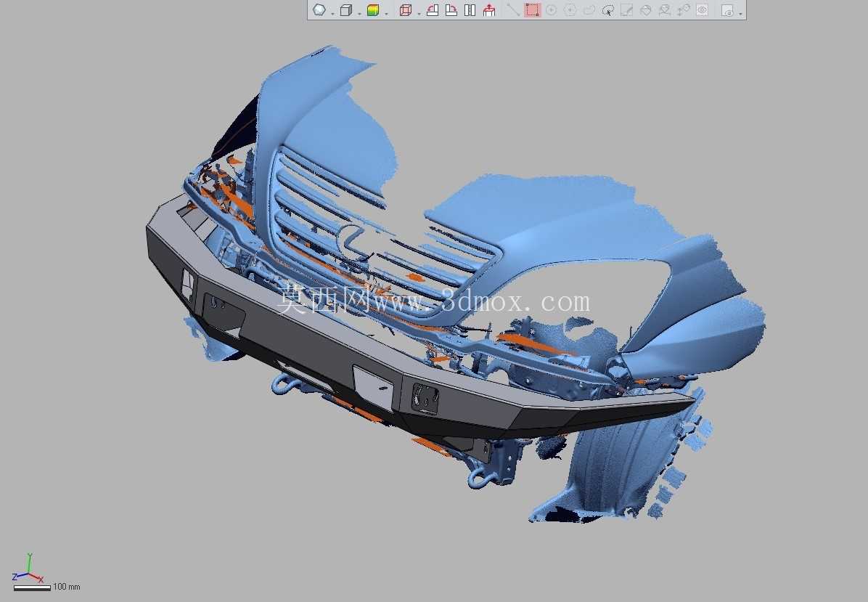
Task: Open the viewpoint cube dropdown arrow
Action: tap(419, 13)
